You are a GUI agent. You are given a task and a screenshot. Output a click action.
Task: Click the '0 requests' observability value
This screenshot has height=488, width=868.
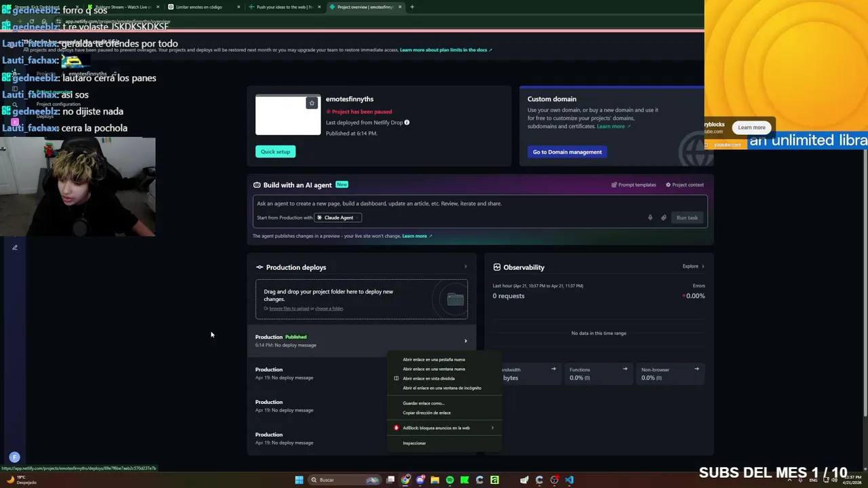pyautogui.click(x=509, y=296)
